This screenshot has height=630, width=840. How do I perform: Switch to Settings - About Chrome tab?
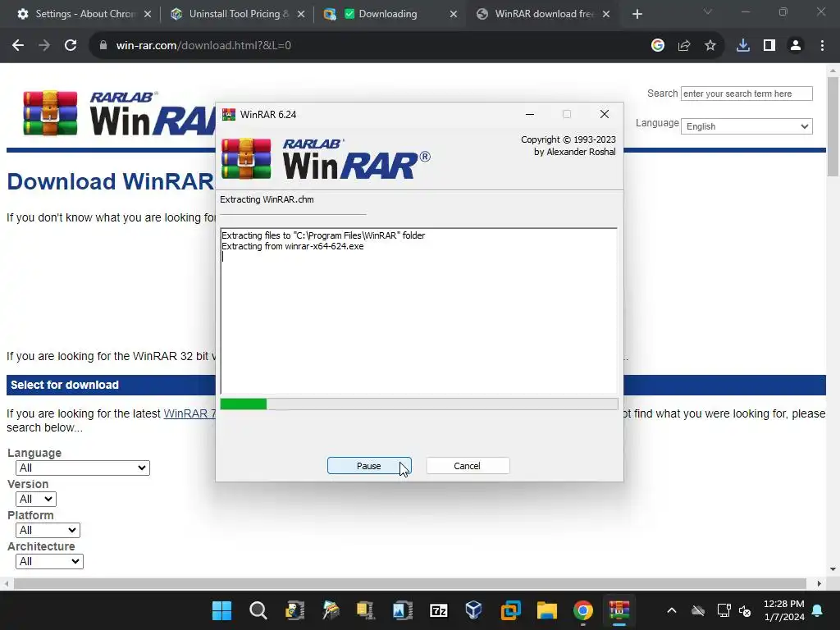coord(85,14)
